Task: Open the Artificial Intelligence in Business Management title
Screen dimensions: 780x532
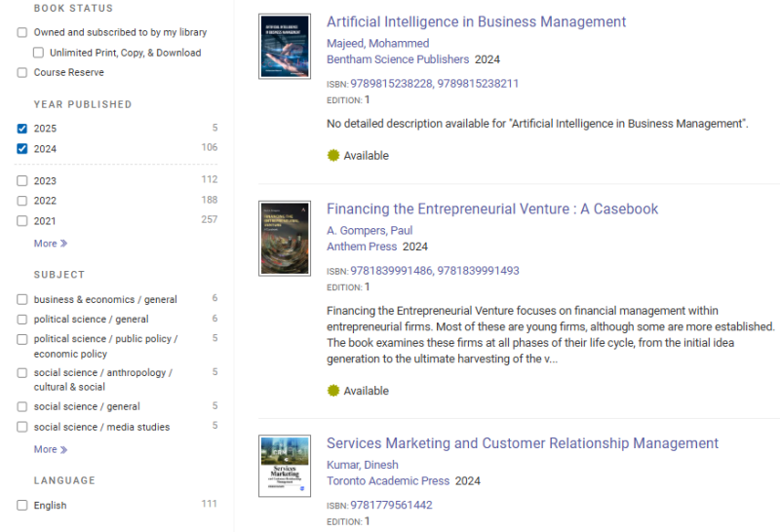Action: pos(476,21)
